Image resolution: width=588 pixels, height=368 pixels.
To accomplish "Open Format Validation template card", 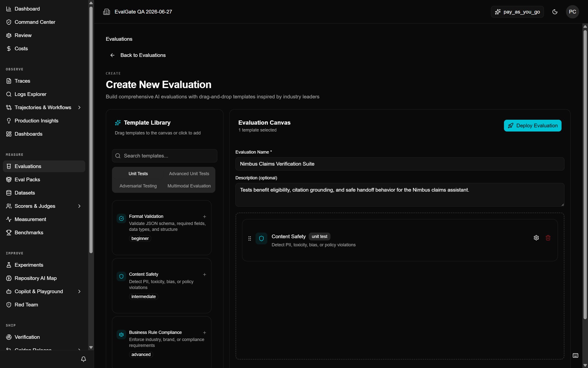I will [x=162, y=228].
